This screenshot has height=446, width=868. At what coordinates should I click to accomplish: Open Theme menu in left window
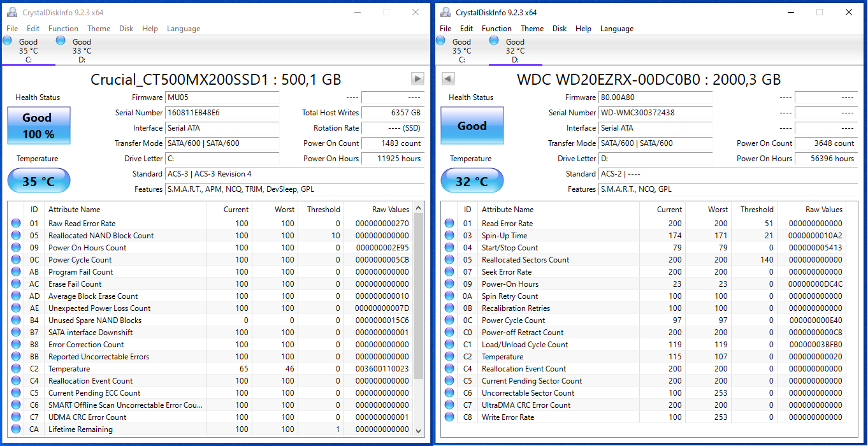click(99, 29)
